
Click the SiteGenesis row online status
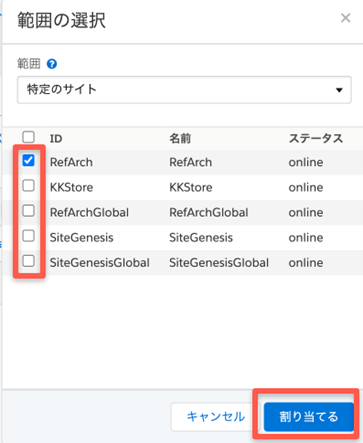306,238
